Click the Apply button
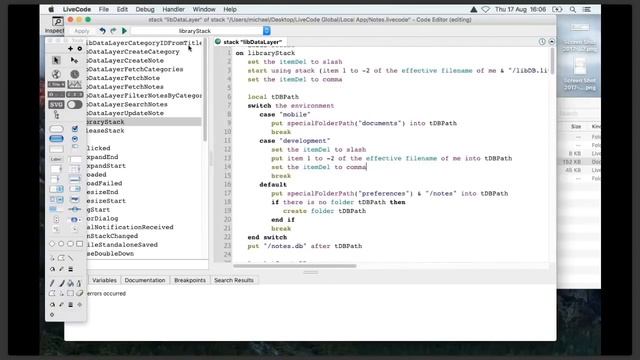 (x=82, y=31)
